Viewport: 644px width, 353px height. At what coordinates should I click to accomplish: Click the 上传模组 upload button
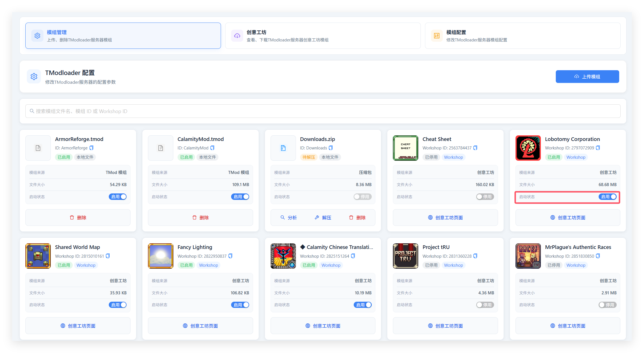(x=587, y=76)
